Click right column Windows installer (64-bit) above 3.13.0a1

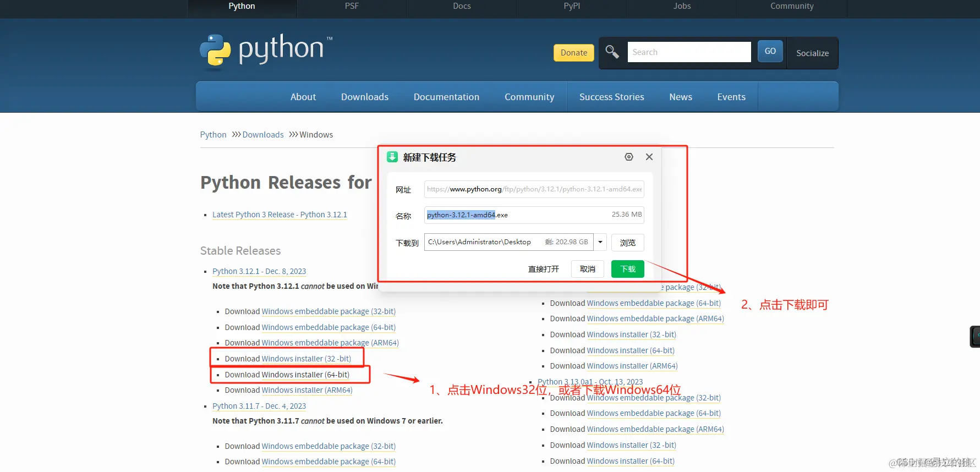point(631,350)
